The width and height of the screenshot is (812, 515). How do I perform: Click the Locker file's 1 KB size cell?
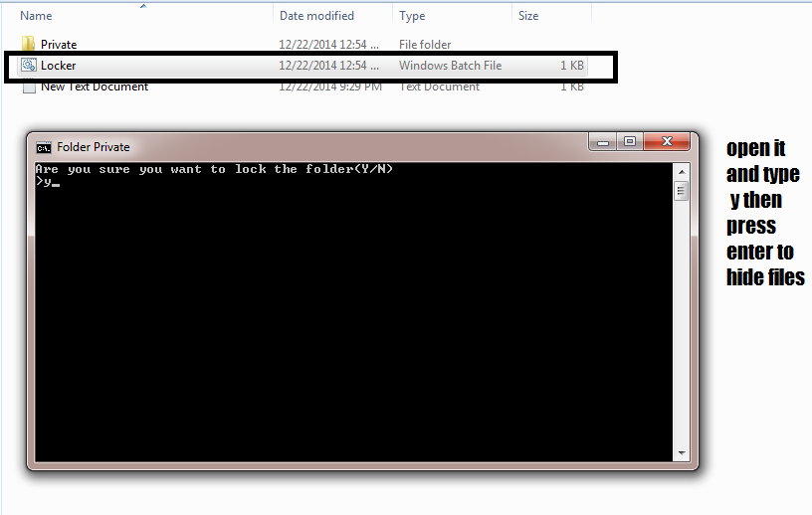click(572, 66)
